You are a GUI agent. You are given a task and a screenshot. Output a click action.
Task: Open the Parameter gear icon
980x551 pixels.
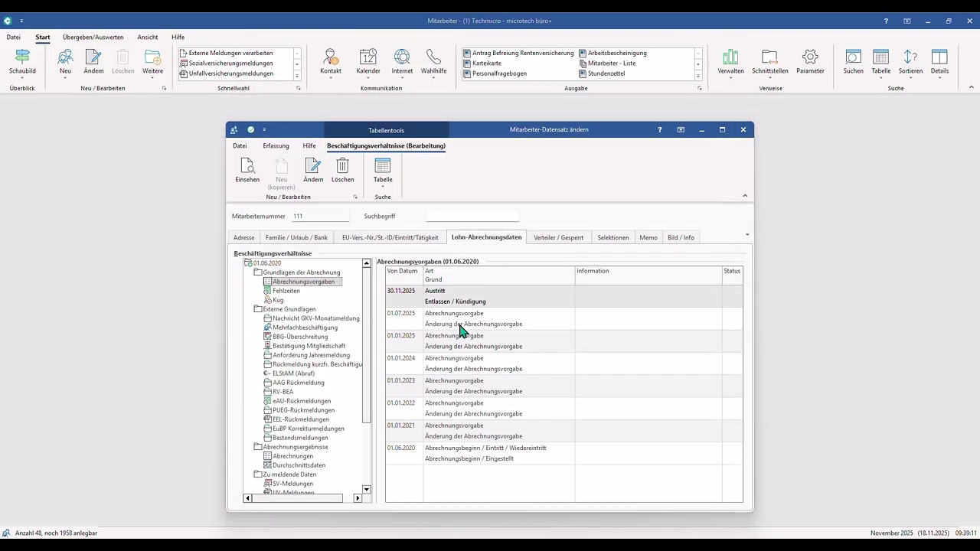[x=810, y=63]
